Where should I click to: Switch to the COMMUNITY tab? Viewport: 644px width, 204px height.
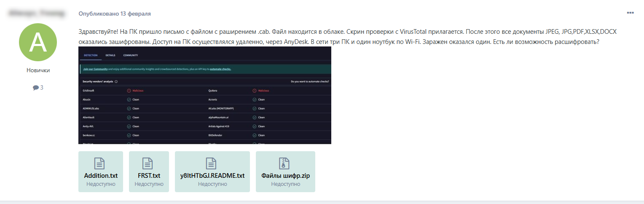pos(130,55)
